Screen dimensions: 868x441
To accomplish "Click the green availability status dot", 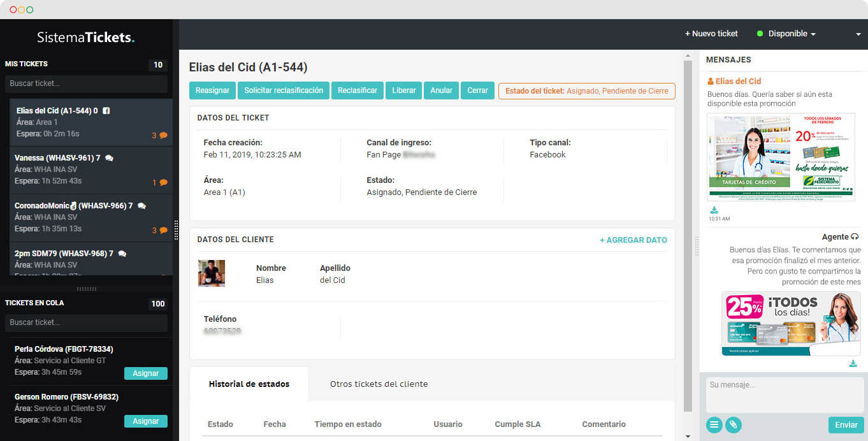I will [x=760, y=34].
